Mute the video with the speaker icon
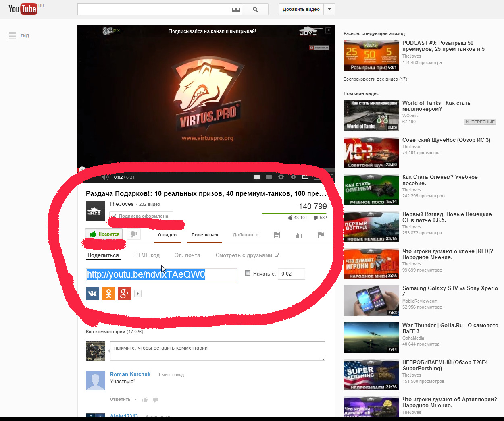 click(x=105, y=177)
